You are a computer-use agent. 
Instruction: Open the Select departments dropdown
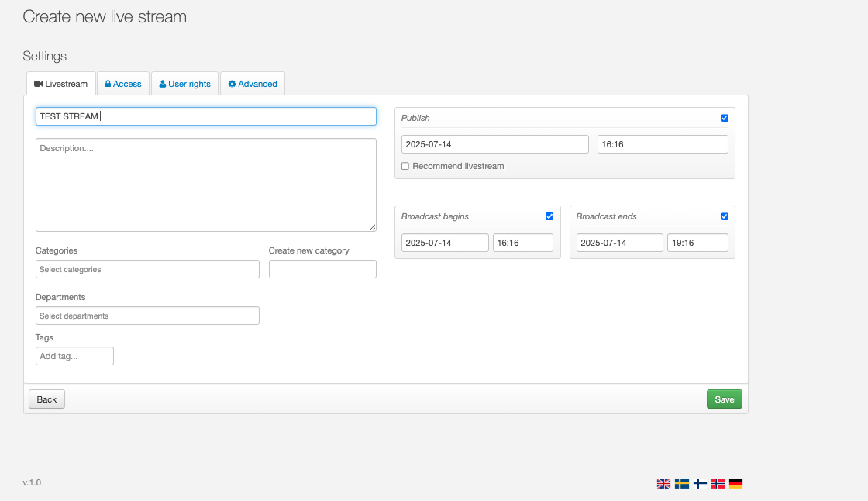[147, 316]
